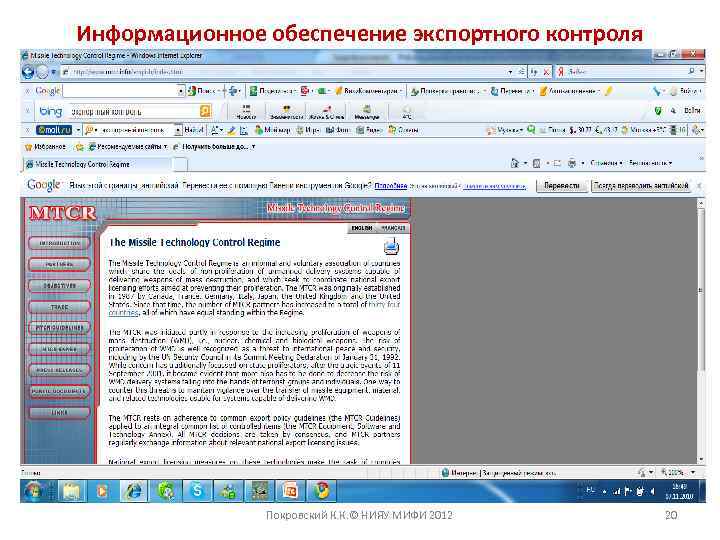This screenshot has height=540, width=720.
Task: Click the Перевести translate button
Action: (561, 186)
